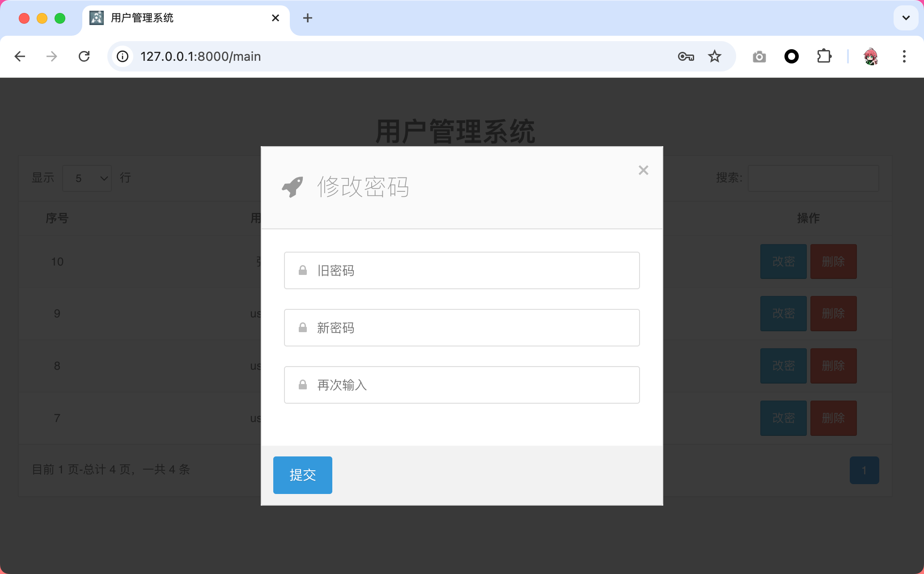Open Chrome three-dot menu
The width and height of the screenshot is (924, 574).
click(904, 56)
